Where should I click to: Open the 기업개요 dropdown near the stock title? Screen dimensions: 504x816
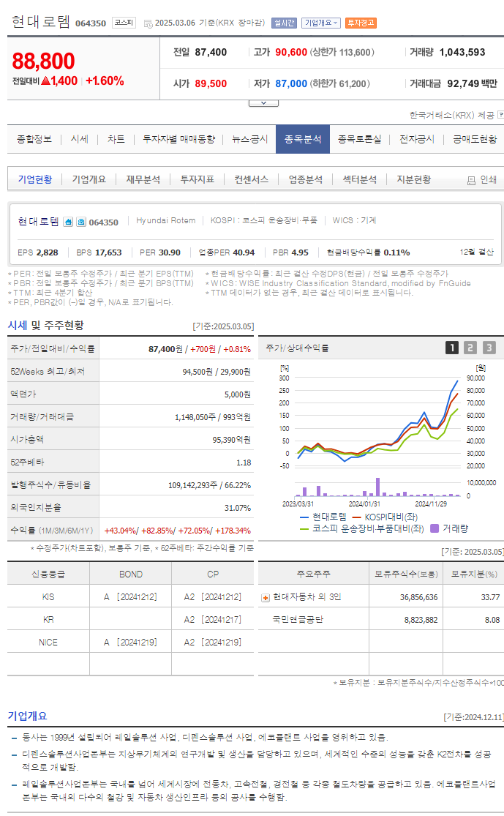coord(321,23)
